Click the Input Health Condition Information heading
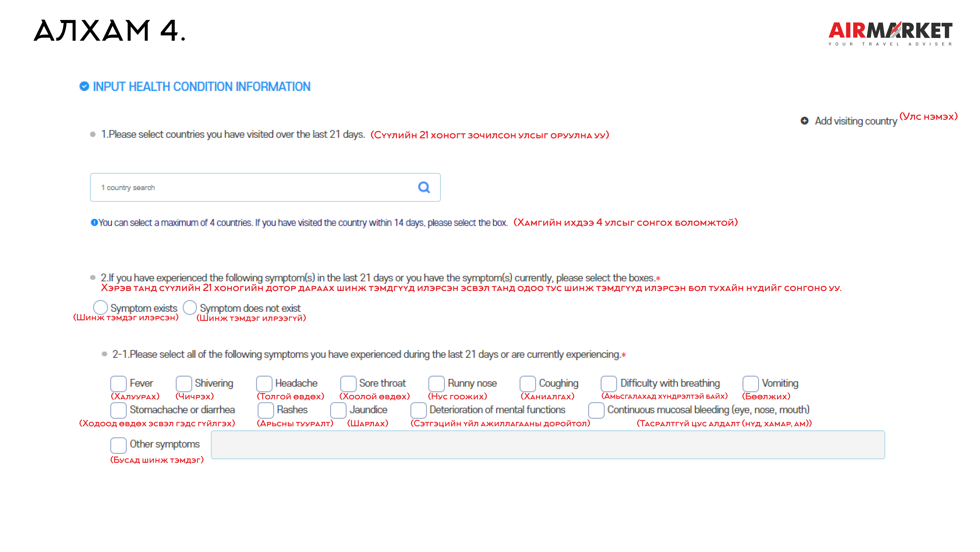 [202, 87]
